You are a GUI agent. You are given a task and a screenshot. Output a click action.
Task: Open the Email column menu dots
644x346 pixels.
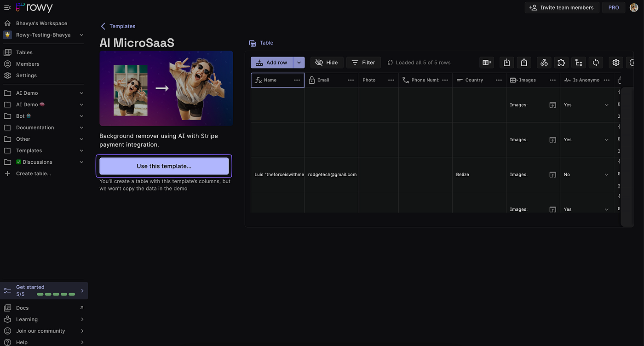pyautogui.click(x=351, y=80)
